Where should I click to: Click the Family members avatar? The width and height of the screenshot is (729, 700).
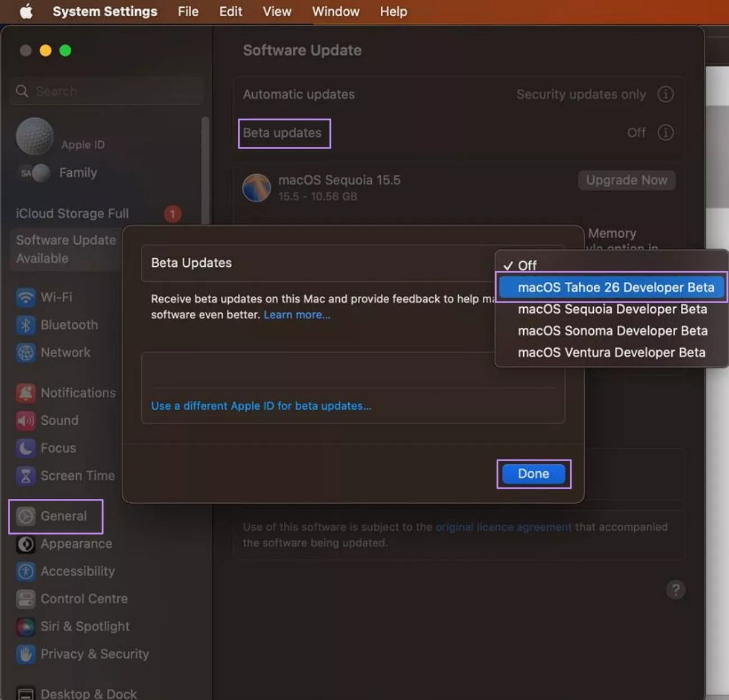coord(35,173)
